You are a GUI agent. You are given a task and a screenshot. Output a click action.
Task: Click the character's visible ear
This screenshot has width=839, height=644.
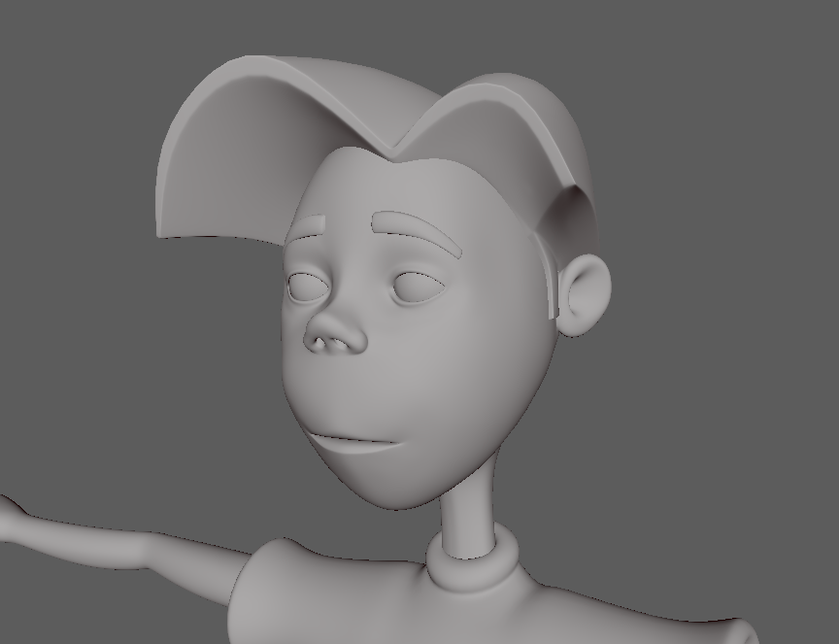coord(583,291)
